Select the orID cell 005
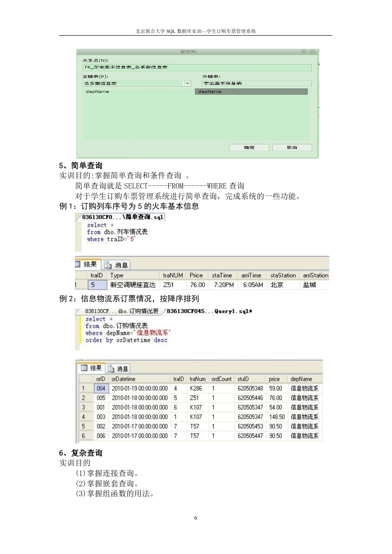The height and width of the screenshot is (554, 392). click(101, 398)
